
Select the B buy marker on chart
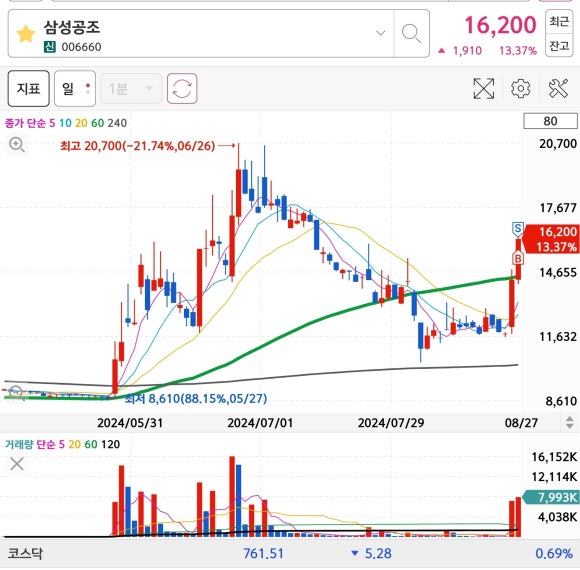click(518, 257)
